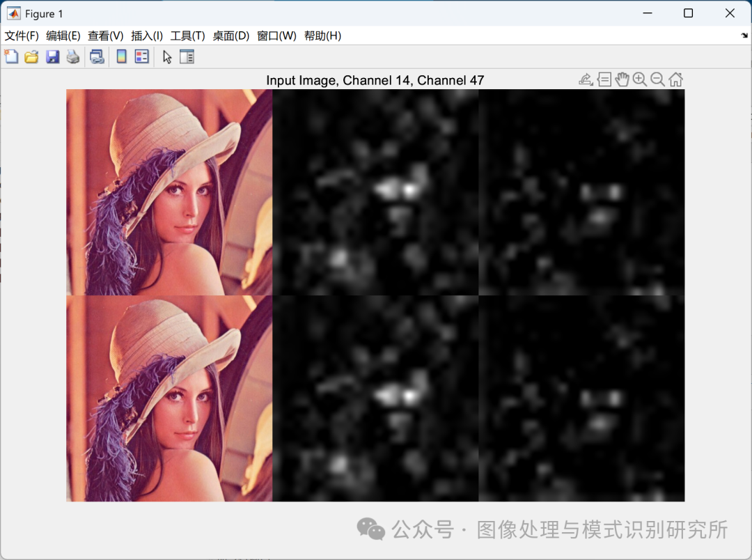
Task: Insert a legend via the toolbar icon
Action: coord(142,56)
